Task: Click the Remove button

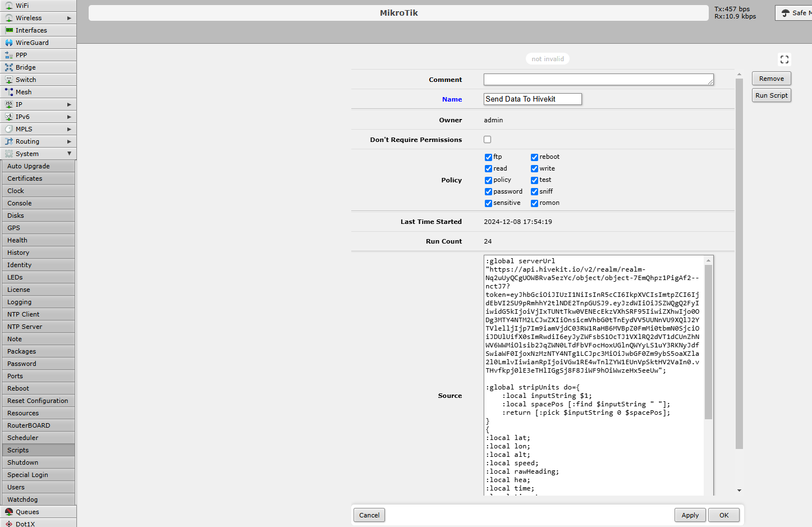Action: point(772,79)
